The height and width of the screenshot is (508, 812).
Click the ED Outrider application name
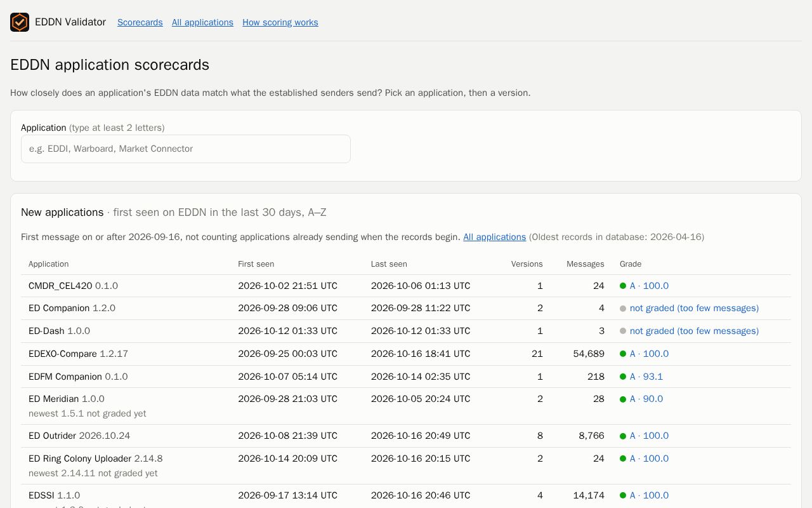[x=52, y=436]
